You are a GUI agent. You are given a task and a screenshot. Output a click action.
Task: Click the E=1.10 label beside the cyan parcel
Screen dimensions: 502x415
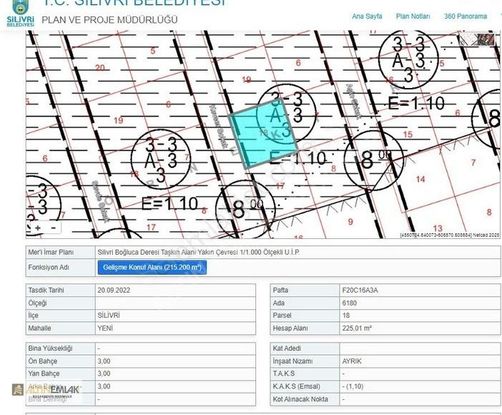pos(297,158)
